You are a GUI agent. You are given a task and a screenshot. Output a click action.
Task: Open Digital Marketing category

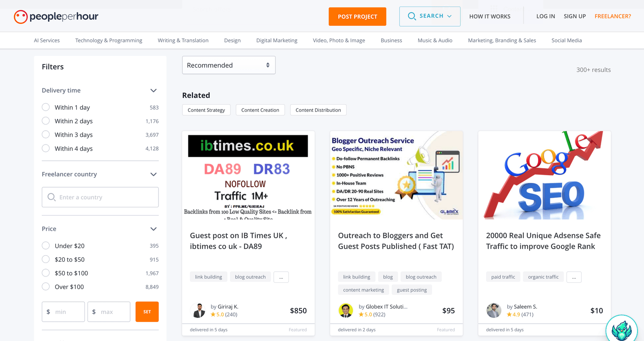click(277, 41)
